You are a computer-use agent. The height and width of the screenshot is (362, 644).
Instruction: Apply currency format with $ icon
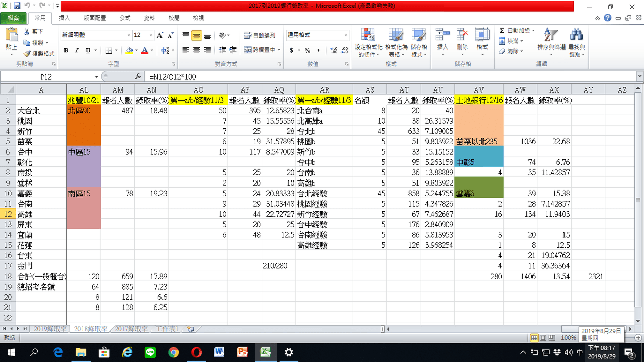(x=292, y=50)
